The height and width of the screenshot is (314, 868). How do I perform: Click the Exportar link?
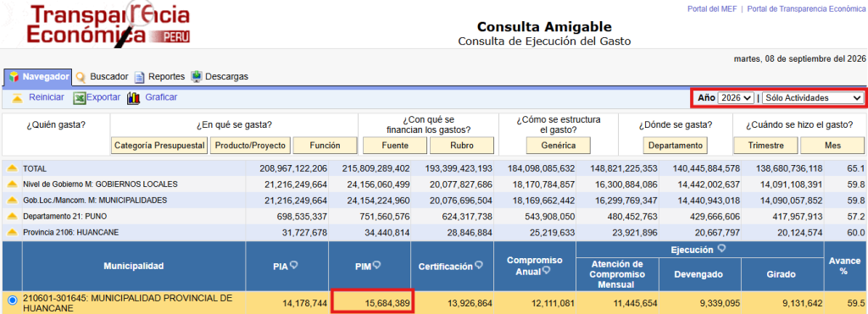click(103, 97)
